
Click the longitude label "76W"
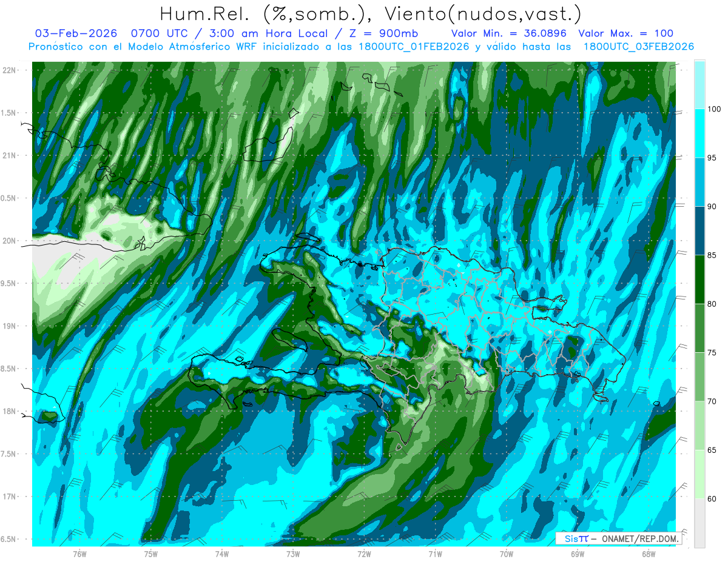[x=79, y=554]
